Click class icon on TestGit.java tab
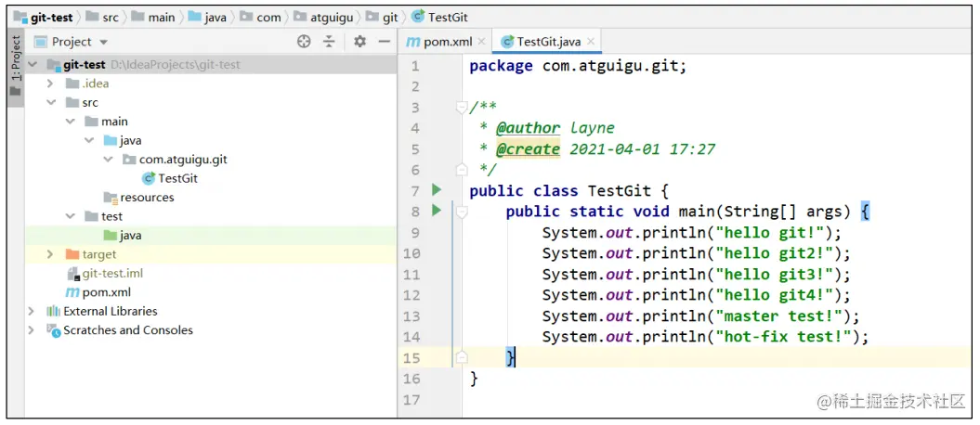Viewport: 980px width, 425px height. coord(507,42)
